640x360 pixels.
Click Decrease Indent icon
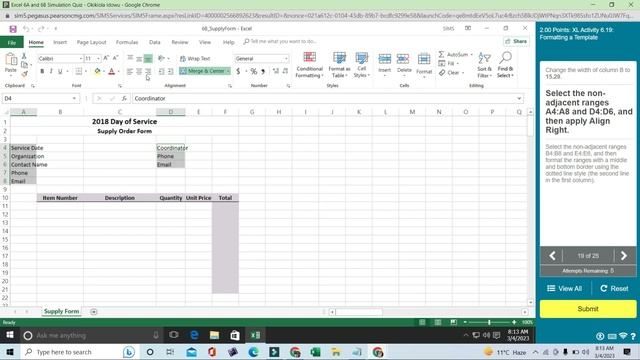click(162, 71)
